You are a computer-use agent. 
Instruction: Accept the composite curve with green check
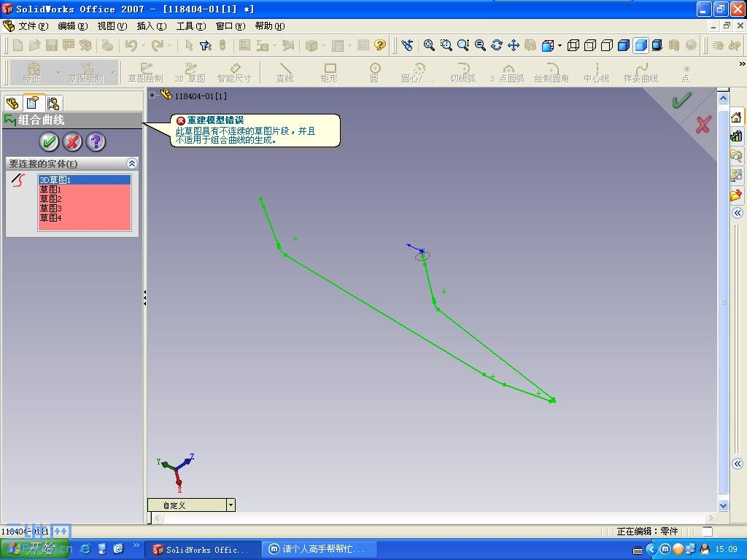(49, 141)
